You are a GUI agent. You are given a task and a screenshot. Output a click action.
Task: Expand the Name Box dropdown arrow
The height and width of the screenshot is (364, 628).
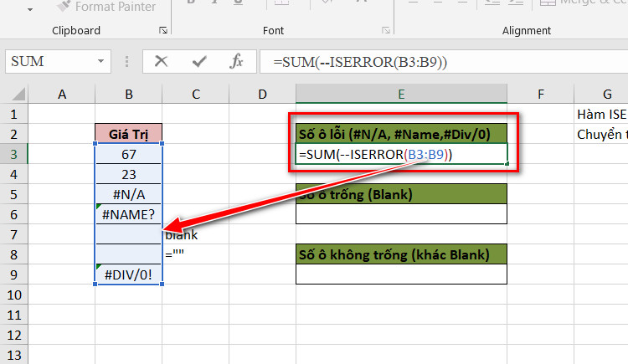pyautogui.click(x=100, y=61)
